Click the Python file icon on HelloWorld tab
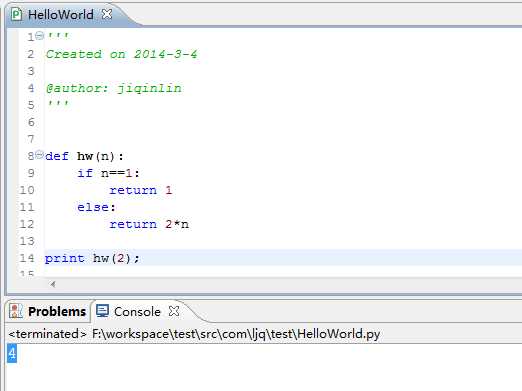 pyautogui.click(x=16, y=15)
